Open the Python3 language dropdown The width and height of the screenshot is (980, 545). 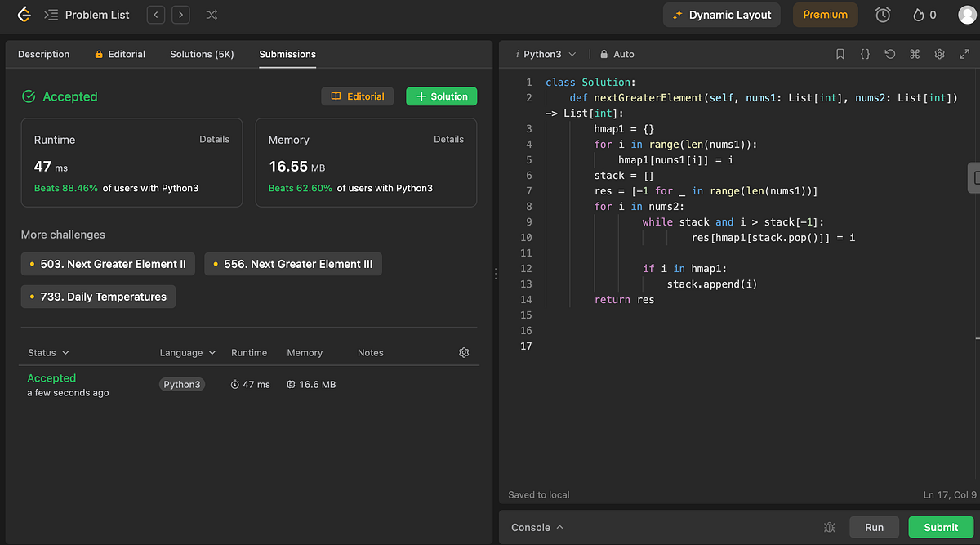(x=546, y=54)
